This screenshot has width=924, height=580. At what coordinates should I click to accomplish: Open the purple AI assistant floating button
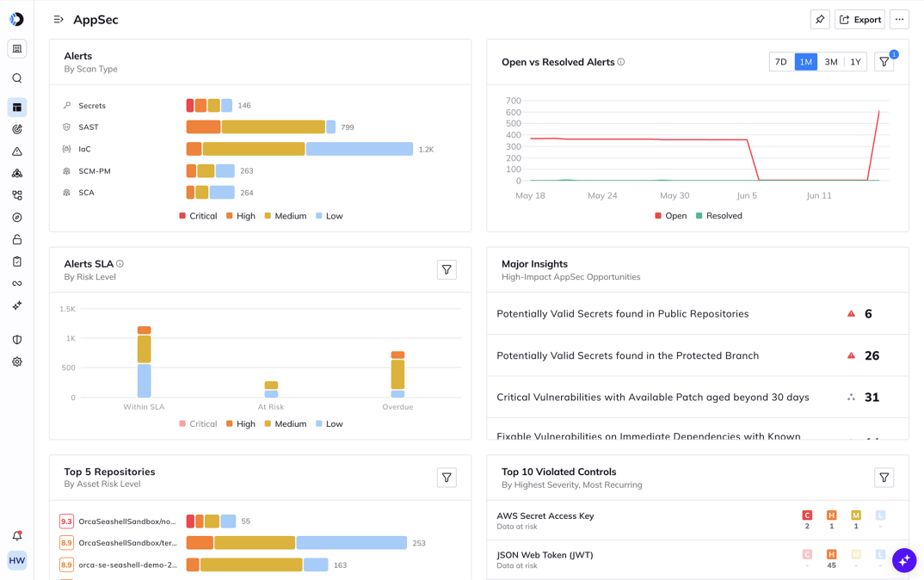[x=904, y=560]
